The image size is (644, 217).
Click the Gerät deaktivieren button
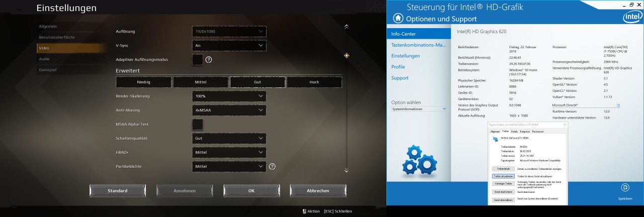pyautogui.click(x=503, y=192)
